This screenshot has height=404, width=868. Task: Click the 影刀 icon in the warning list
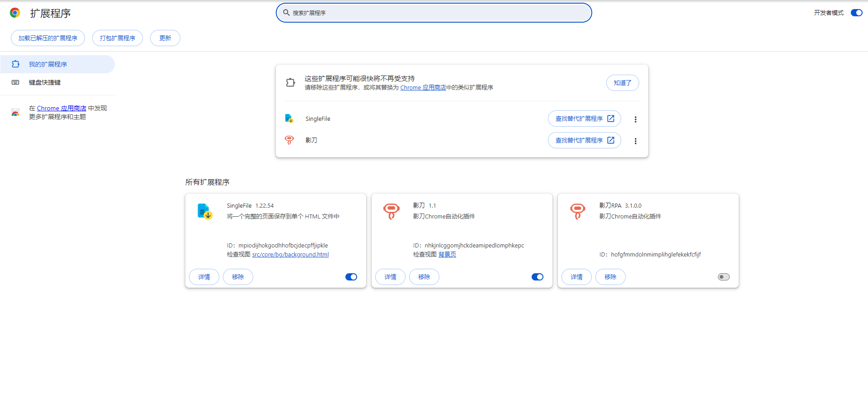pos(289,140)
